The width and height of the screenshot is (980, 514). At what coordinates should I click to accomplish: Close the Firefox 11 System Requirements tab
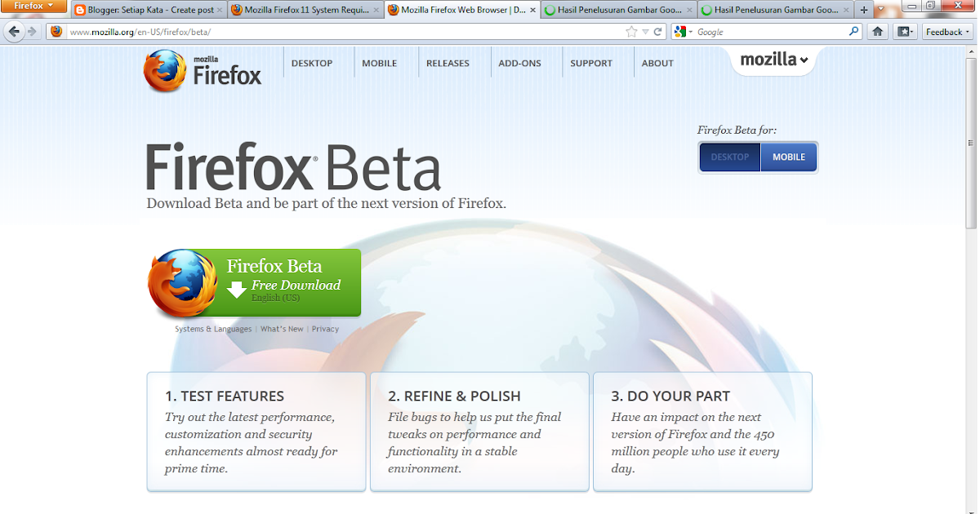pos(376,10)
